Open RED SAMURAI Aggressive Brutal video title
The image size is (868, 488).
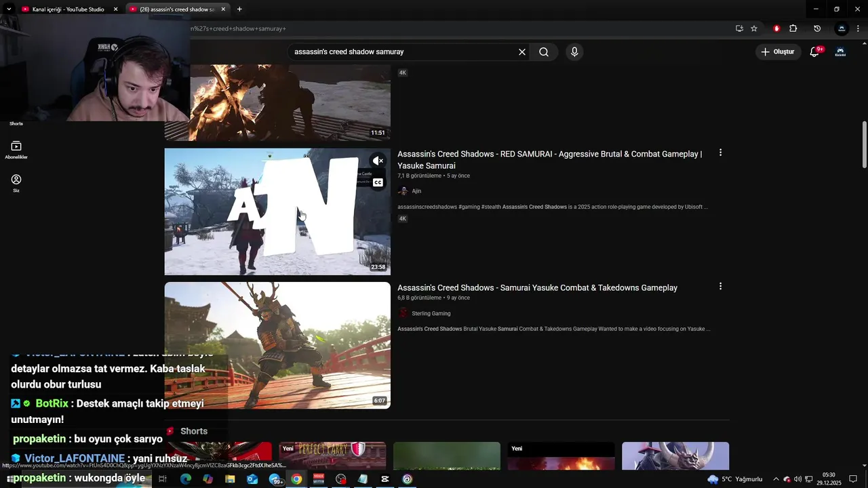pyautogui.click(x=549, y=160)
